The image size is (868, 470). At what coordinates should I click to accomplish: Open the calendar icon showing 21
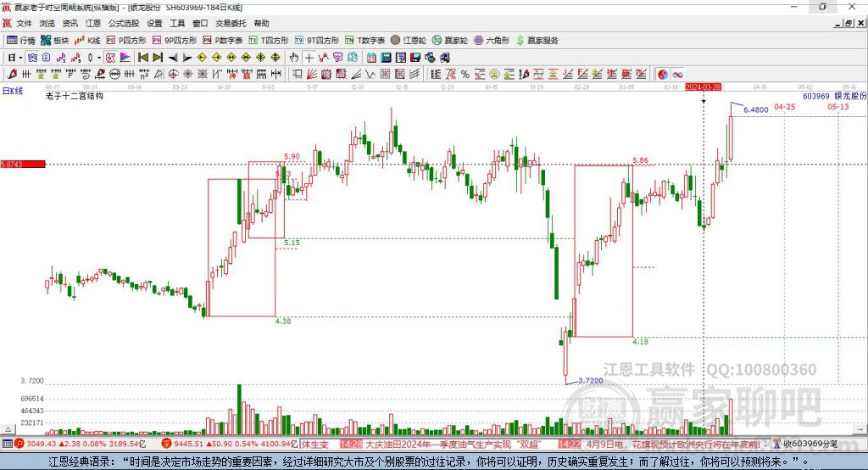371,58
